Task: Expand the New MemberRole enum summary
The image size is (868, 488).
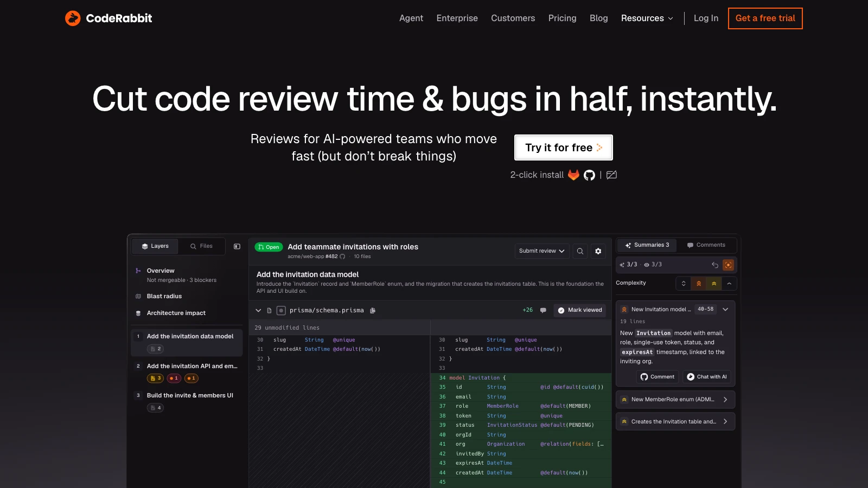Action: tap(675, 400)
